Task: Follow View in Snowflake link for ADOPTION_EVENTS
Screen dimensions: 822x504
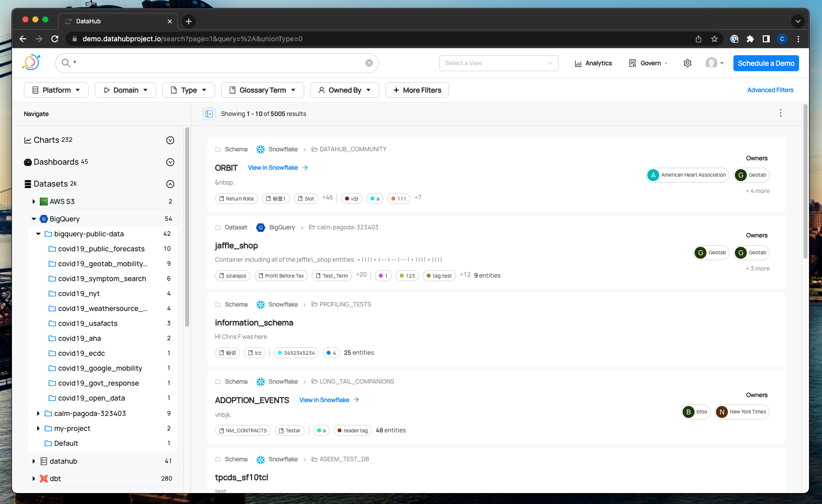Action: [x=329, y=400]
